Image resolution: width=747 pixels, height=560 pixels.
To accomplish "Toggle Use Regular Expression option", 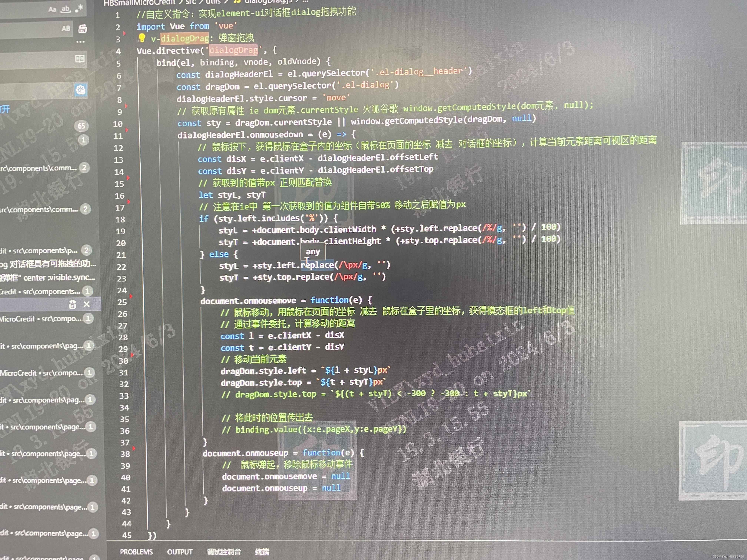I will [79, 9].
